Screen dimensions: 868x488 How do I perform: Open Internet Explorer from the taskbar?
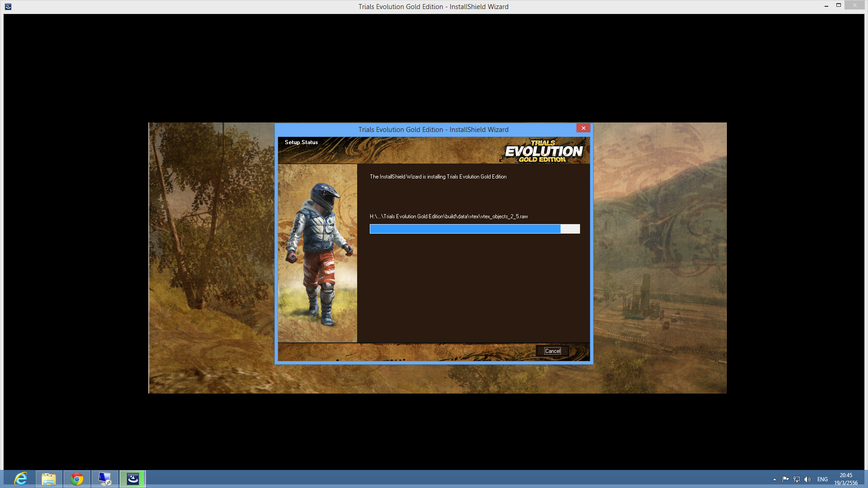21,479
